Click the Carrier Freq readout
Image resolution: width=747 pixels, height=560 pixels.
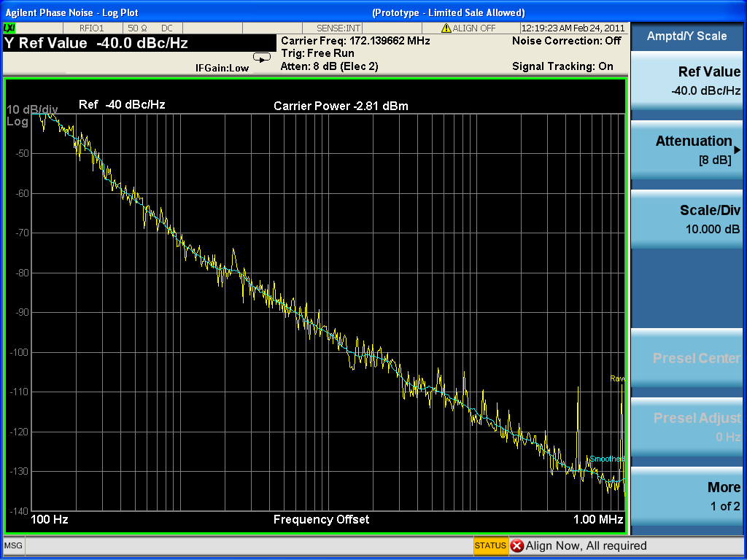click(x=355, y=41)
